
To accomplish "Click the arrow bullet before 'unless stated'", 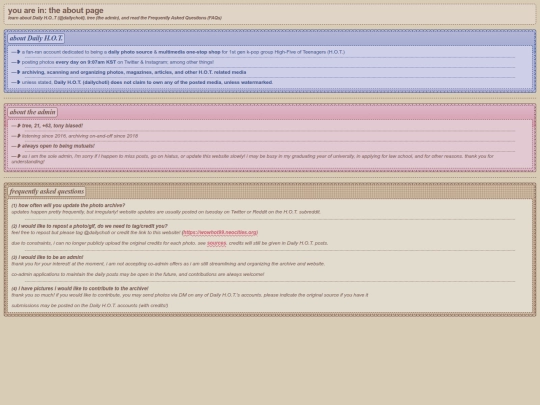I will tap(16, 82).
